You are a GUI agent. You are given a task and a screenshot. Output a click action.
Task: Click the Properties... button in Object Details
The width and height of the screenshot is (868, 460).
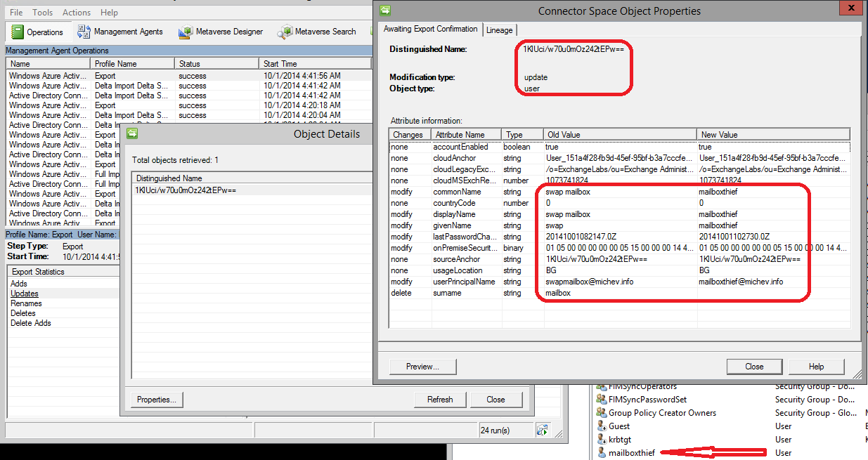pos(156,400)
